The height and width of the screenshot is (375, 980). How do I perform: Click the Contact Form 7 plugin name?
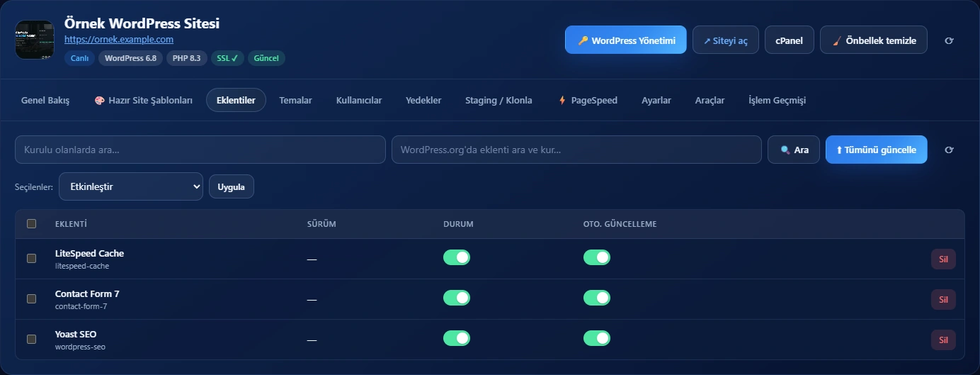87,293
